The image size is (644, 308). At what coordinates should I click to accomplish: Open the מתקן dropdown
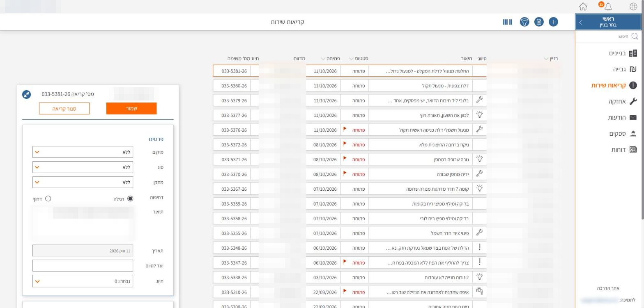click(x=83, y=182)
